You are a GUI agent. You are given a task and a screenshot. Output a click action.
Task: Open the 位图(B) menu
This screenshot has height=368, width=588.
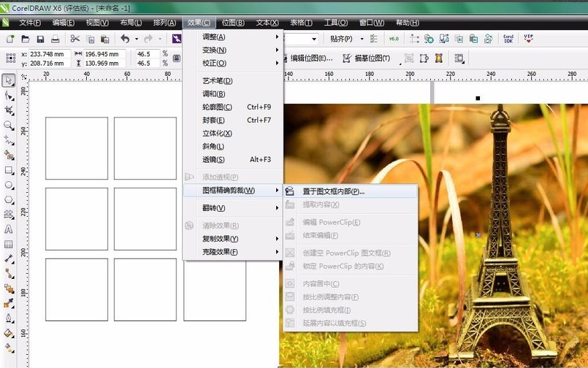(233, 23)
